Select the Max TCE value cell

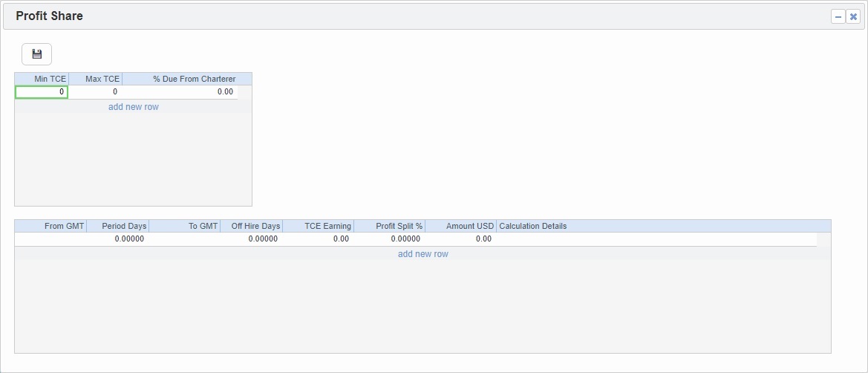[x=95, y=92]
